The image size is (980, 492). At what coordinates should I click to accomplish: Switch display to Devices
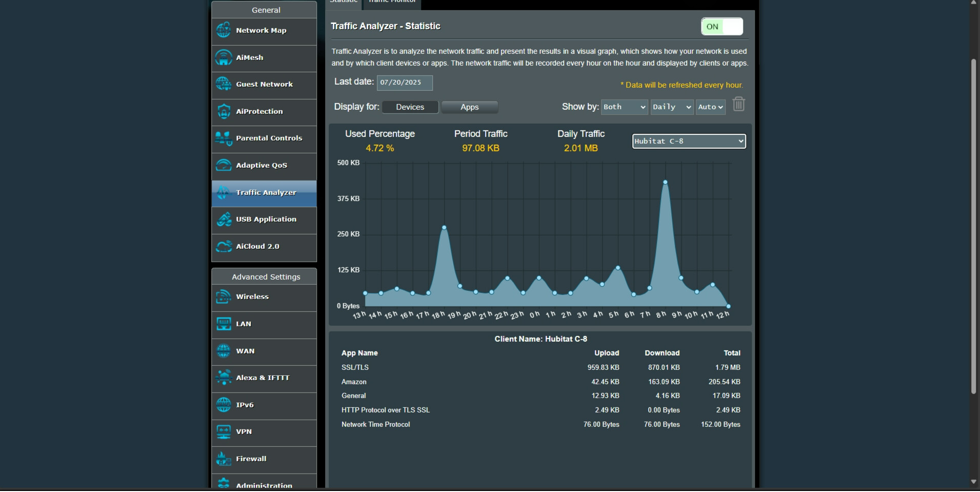click(410, 107)
